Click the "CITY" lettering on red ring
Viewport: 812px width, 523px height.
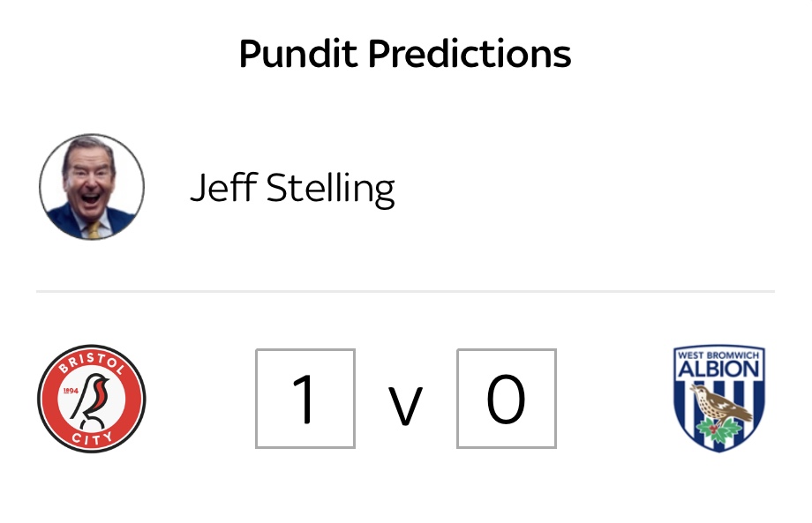(x=92, y=438)
